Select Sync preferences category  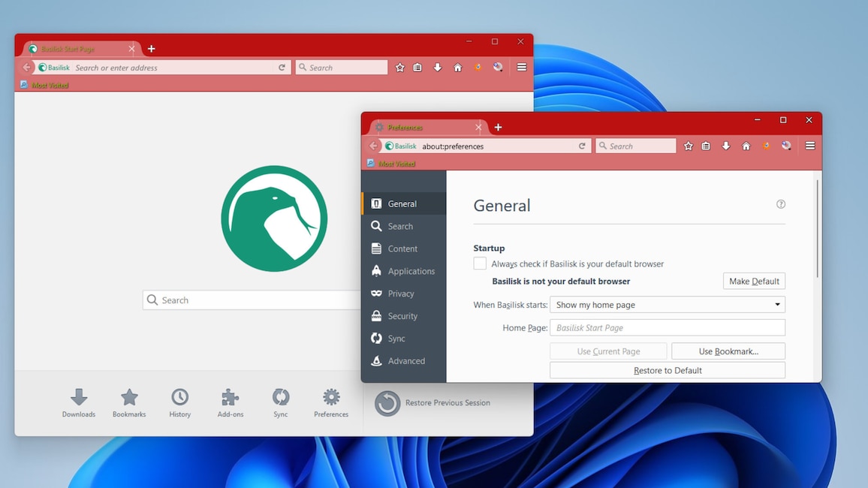[403, 338]
